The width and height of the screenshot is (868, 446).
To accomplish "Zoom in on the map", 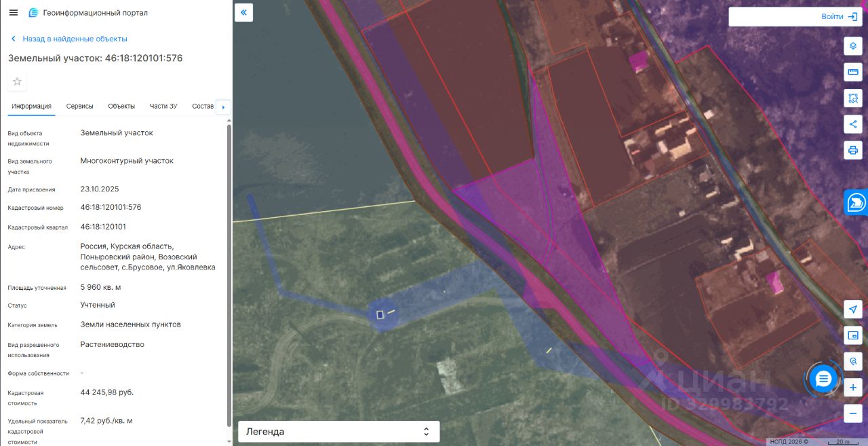I will click(853, 388).
